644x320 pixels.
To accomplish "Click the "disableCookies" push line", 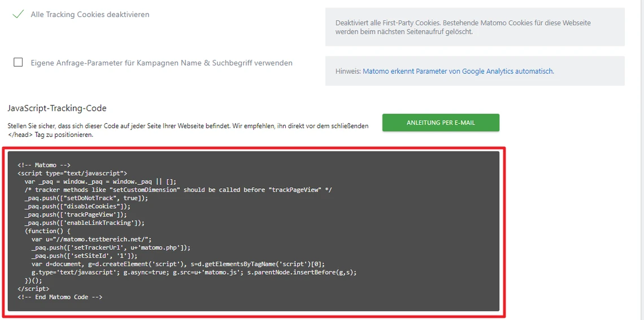I will [77, 206].
